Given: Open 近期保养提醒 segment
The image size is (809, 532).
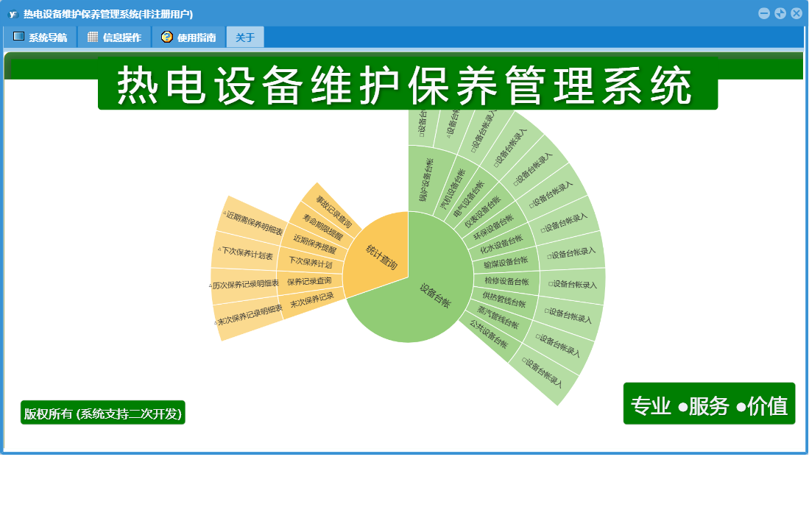Looking at the screenshot, I should click(x=314, y=244).
